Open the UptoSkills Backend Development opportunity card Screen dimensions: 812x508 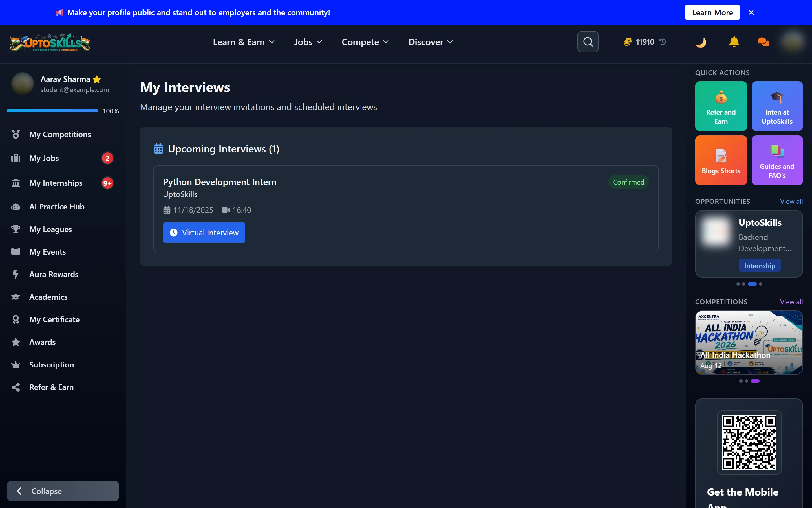[749, 244]
